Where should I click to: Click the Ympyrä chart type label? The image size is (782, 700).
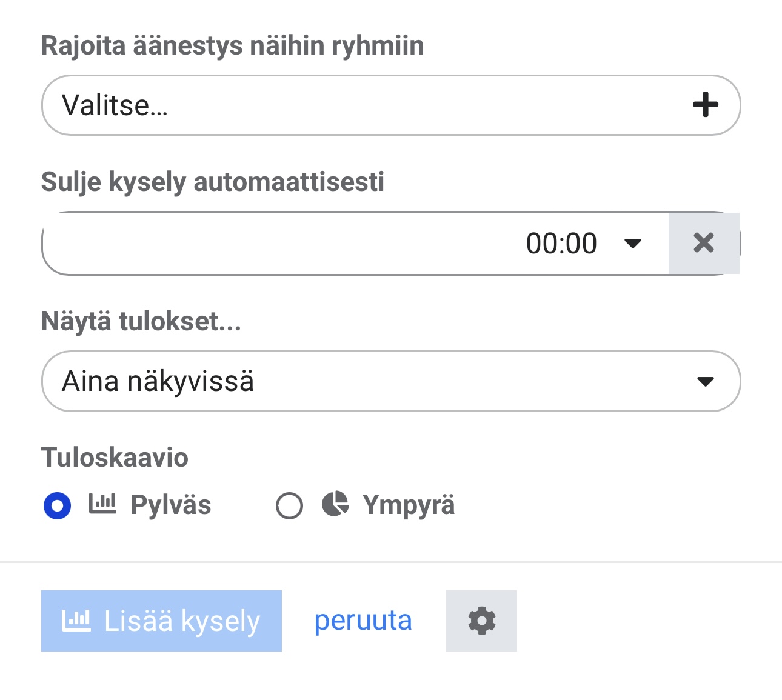pos(408,505)
